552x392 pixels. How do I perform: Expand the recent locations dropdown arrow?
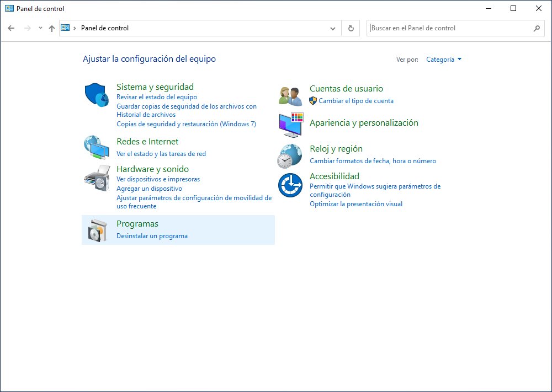coord(40,28)
